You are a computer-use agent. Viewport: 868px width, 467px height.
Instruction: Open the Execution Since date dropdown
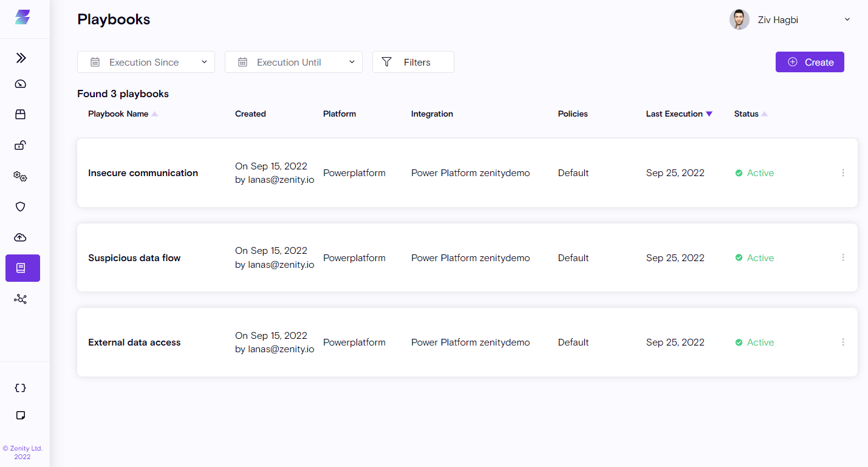click(x=146, y=62)
